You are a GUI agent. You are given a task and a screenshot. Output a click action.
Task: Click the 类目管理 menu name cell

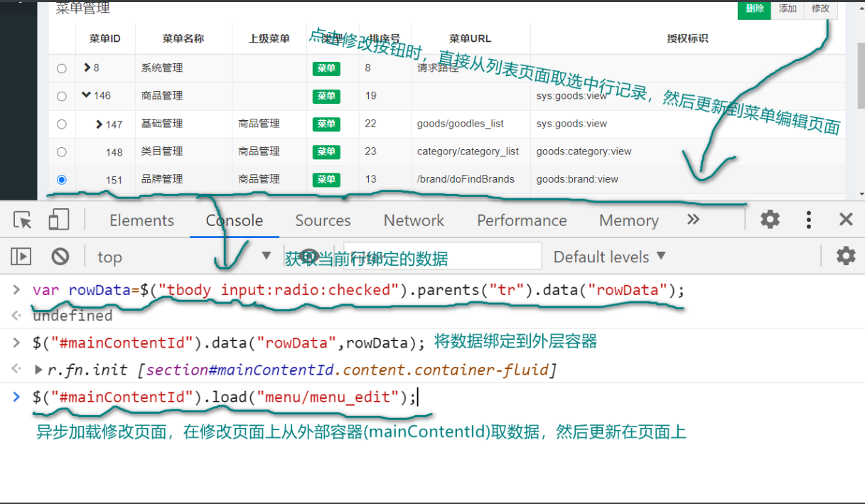pyautogui.click(x=162, y=151)
